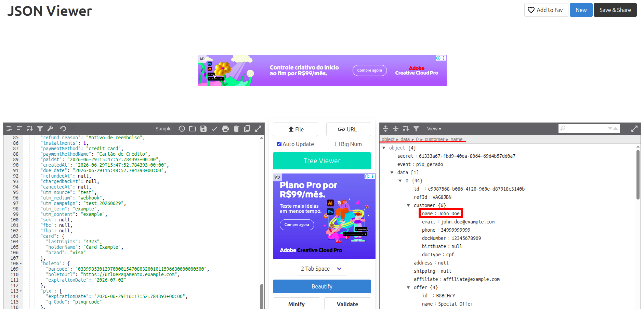Click 'name' in the tree breadcrumb path
Image resolution: width=644 pixels, height=309 pixels.
456,139
